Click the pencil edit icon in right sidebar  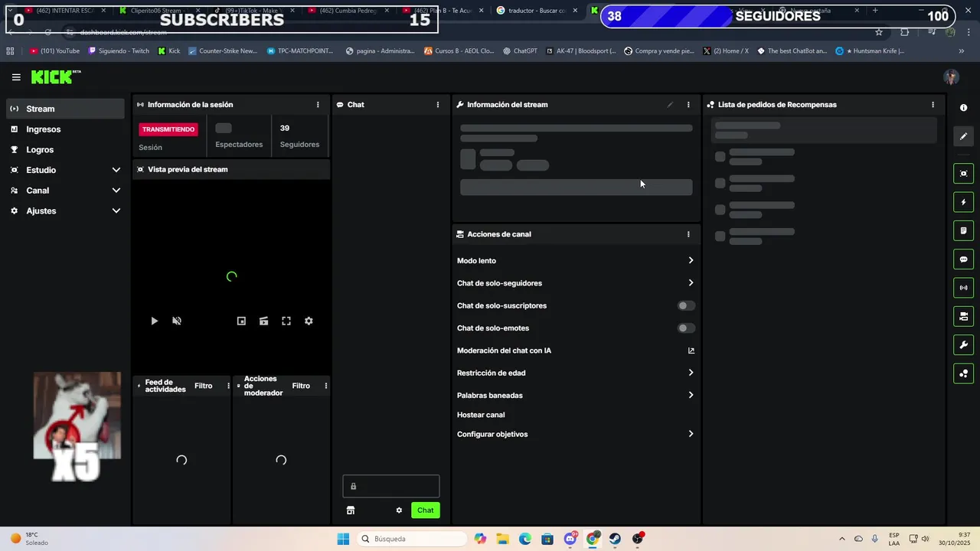[963, 136]
